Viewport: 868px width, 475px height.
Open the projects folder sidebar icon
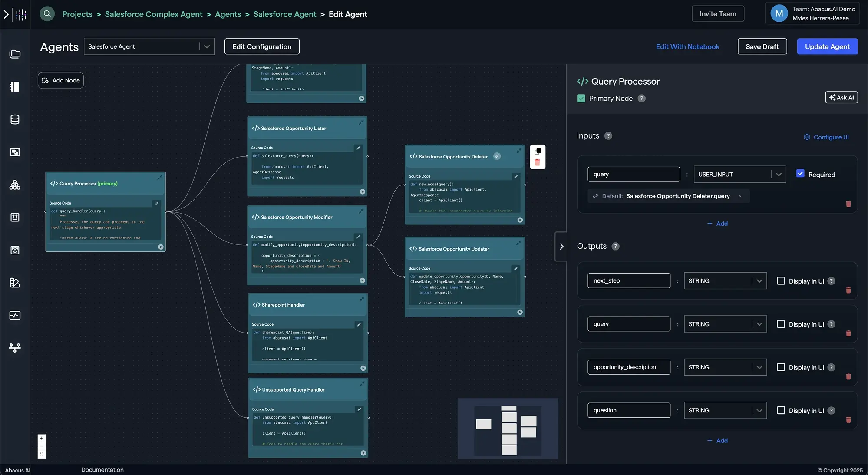15,54
